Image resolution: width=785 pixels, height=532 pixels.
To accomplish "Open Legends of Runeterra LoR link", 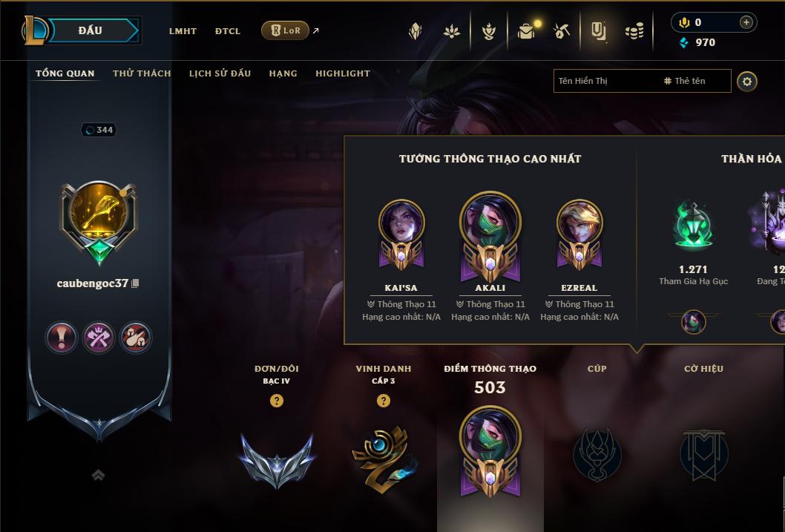I will 285,30.
